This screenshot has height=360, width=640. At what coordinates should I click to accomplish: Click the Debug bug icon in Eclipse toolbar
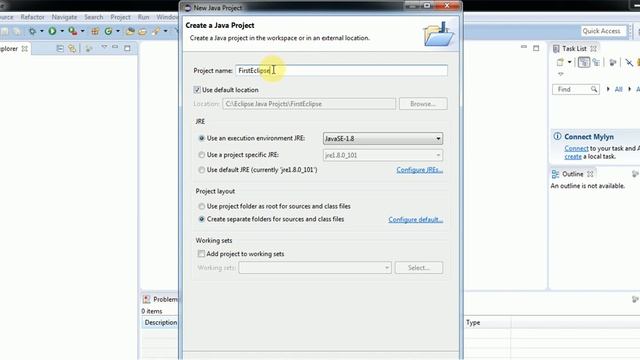(32, 31)
